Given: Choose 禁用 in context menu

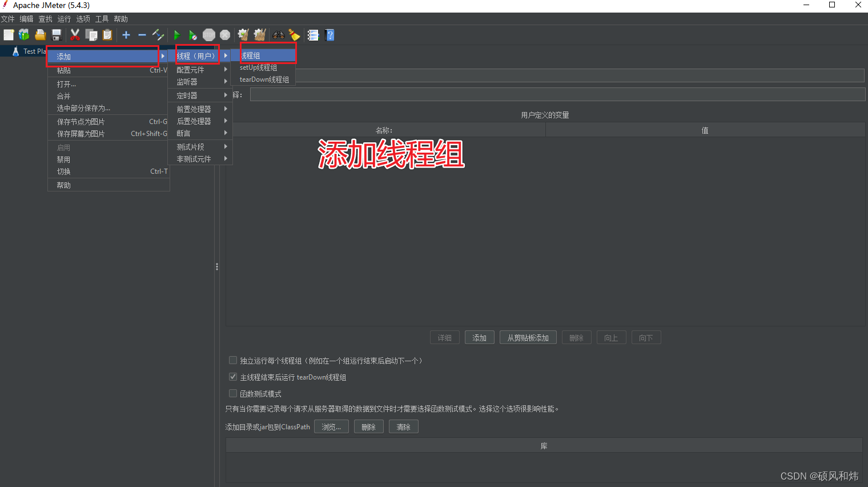Looking at the screenshot, I should pos(108,159).
